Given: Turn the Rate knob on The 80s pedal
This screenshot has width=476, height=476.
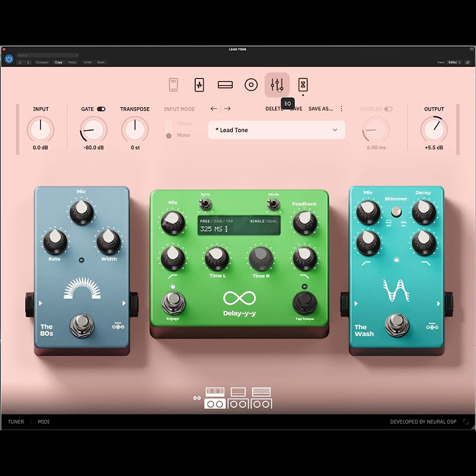Looking at the screenshot, I should pyautogui.click(x=55, y=241).
